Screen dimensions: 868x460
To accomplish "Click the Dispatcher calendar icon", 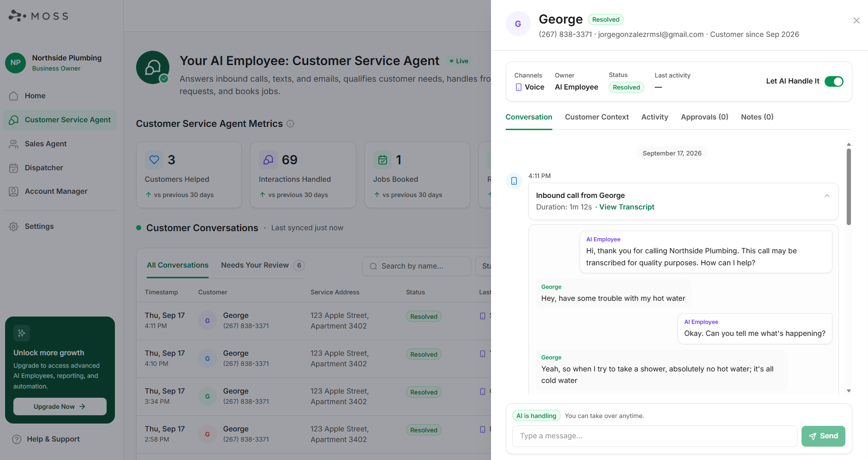I will click(14, 168).
